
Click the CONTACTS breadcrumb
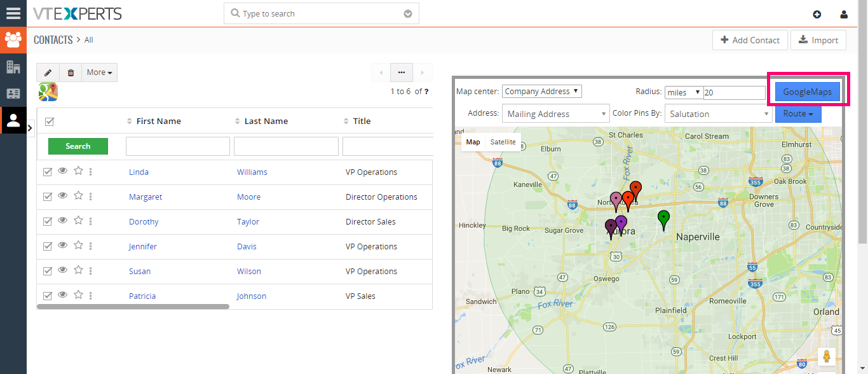(53, 39)
